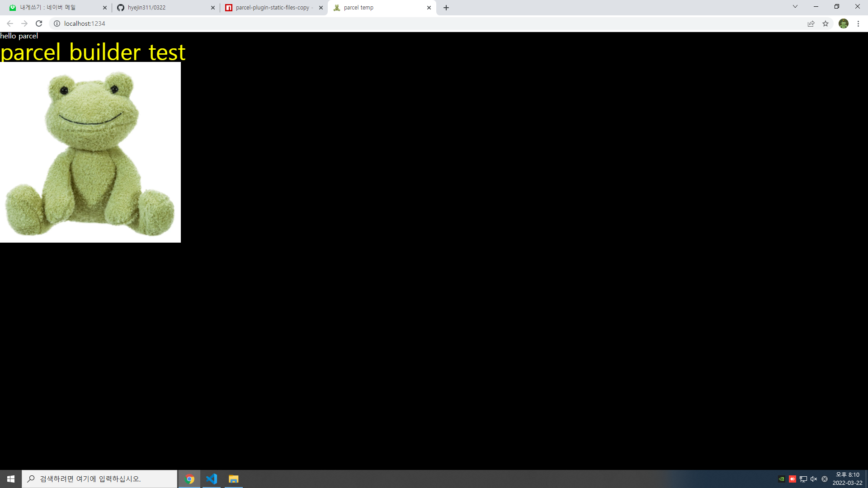Close the parcel temp tab

pos(429,8)
